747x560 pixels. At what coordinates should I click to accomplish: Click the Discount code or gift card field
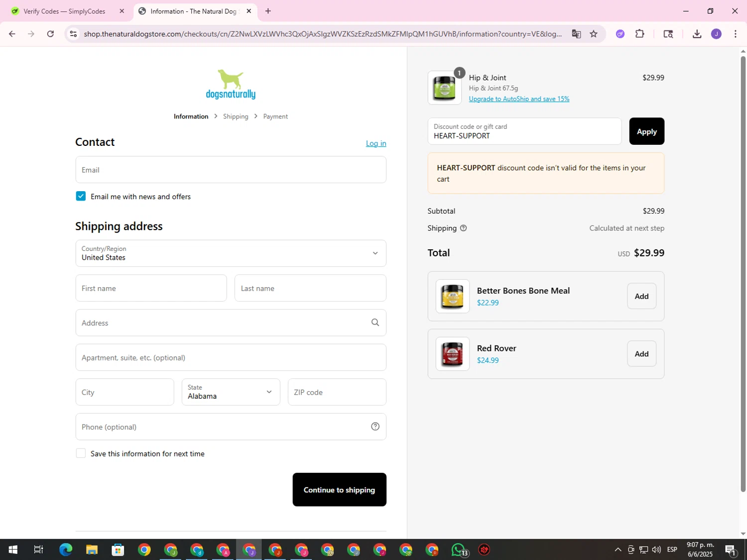(524, 131)
